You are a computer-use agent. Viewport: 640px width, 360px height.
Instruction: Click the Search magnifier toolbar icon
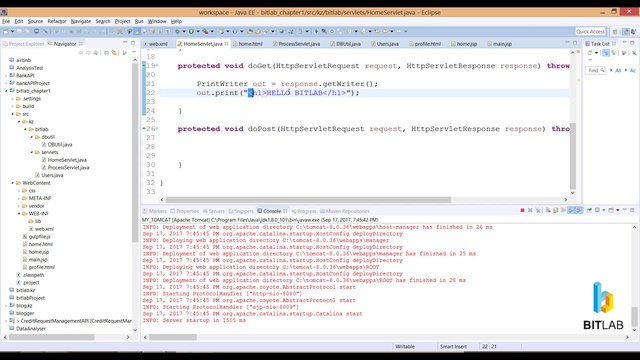pos(324,31)
